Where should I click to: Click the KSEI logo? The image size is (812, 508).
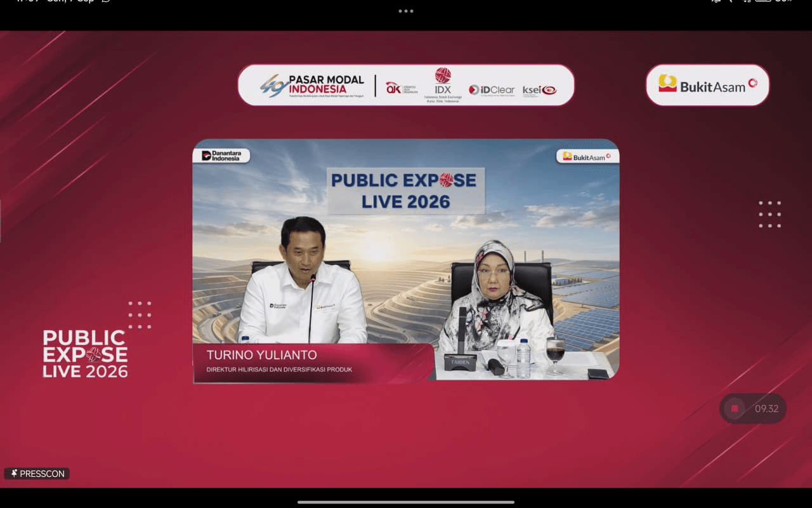pos(539,90)
